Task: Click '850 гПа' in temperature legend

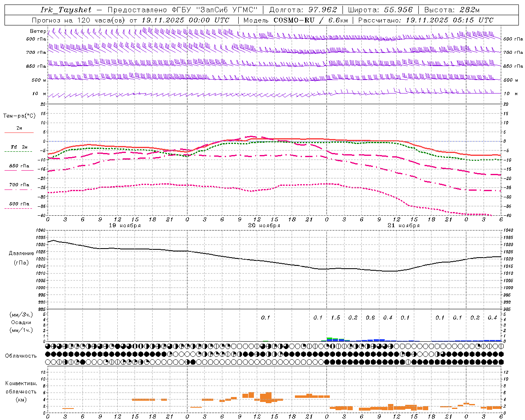Action: (x=19, y=166)
